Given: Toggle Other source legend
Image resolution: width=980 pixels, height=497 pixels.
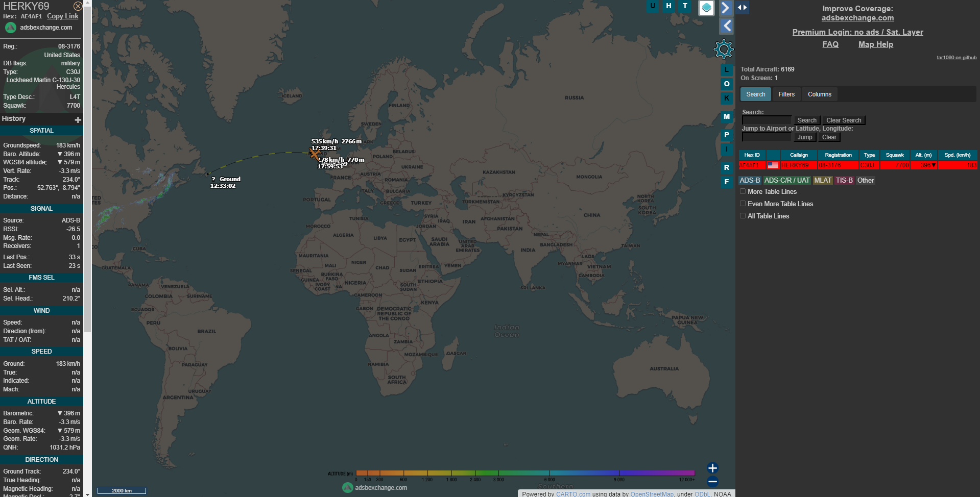Looking at the screenshot, I should point(866,181).
